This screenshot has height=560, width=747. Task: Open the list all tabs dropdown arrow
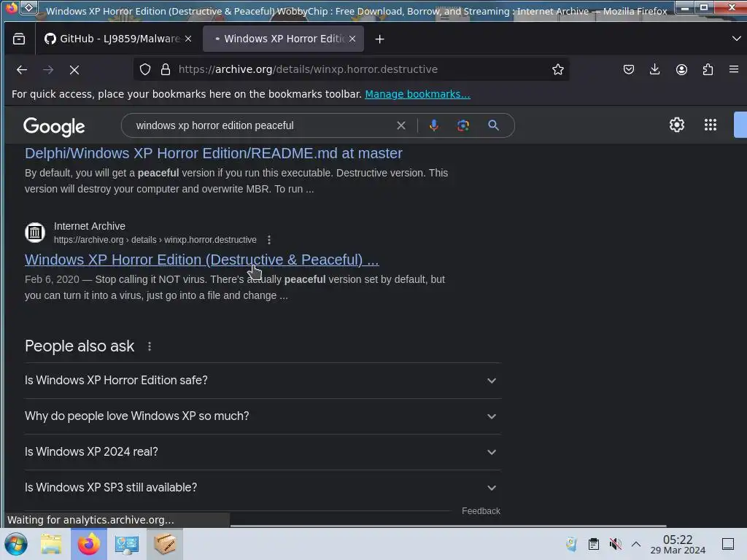pyautogui.click(x=736, y=39)
